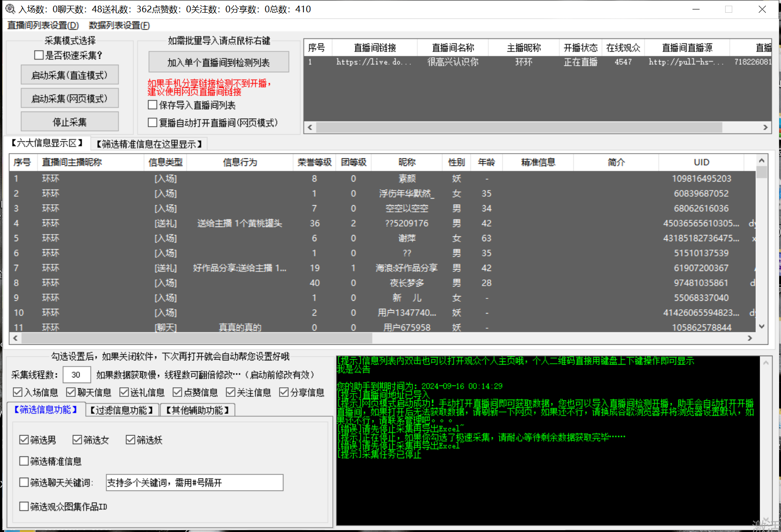Open the 数据列表设置(F) menu
Viewport: 781px width, 532px height.
click(117, 26)
